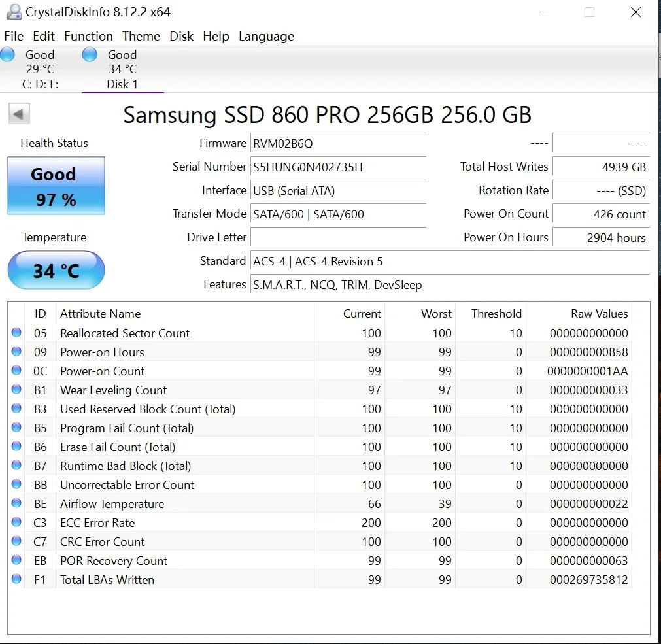Click the health dot next to Erase Fail Count
The image size is (661, 644).
[16, 446]
